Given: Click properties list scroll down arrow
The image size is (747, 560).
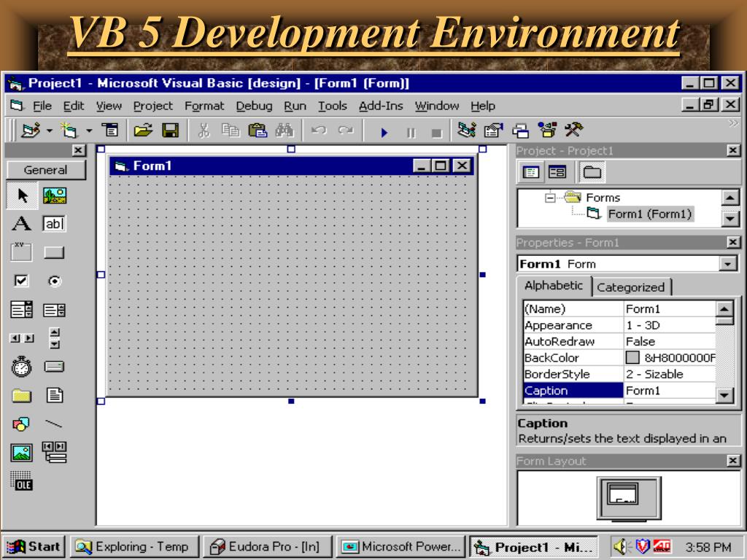Looking at the screenshot, I should [724, 394].
